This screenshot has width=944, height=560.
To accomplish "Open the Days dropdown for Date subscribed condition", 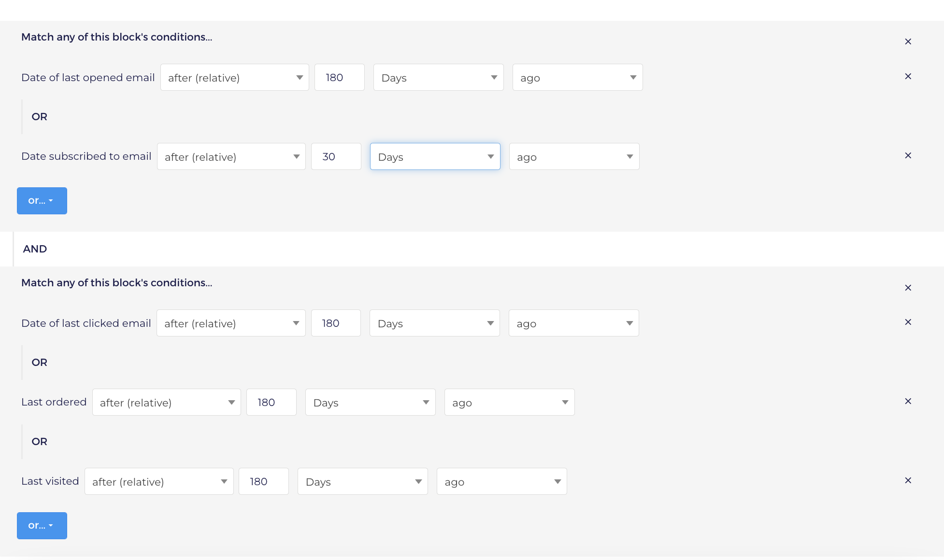I will 435,156.
